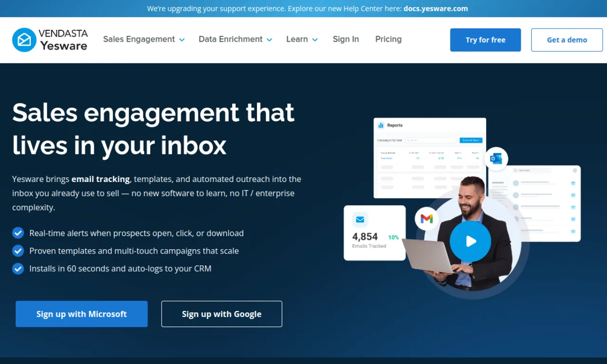The width and height of the screenshot is (607, 364).
Task: Expand the Data Enrichment chevron
Action: (269, 40)
